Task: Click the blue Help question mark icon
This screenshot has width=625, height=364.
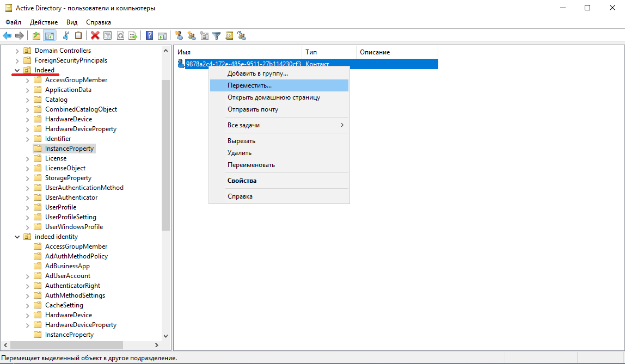Action: (x=149, y=36)
